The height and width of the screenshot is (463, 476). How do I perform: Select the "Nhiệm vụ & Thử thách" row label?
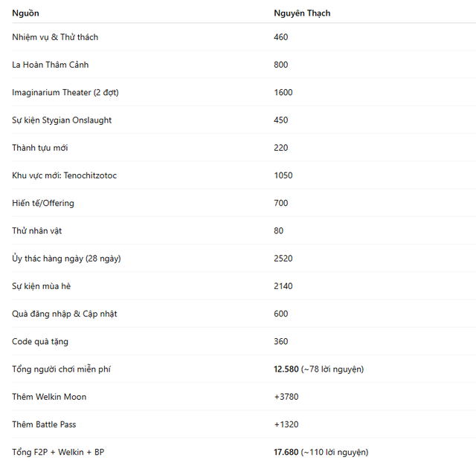click(x=55, y=37)
